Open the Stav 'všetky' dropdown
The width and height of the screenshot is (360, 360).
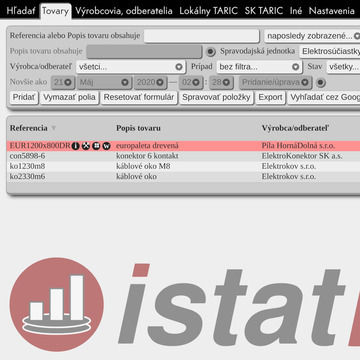tap(343, 67)
